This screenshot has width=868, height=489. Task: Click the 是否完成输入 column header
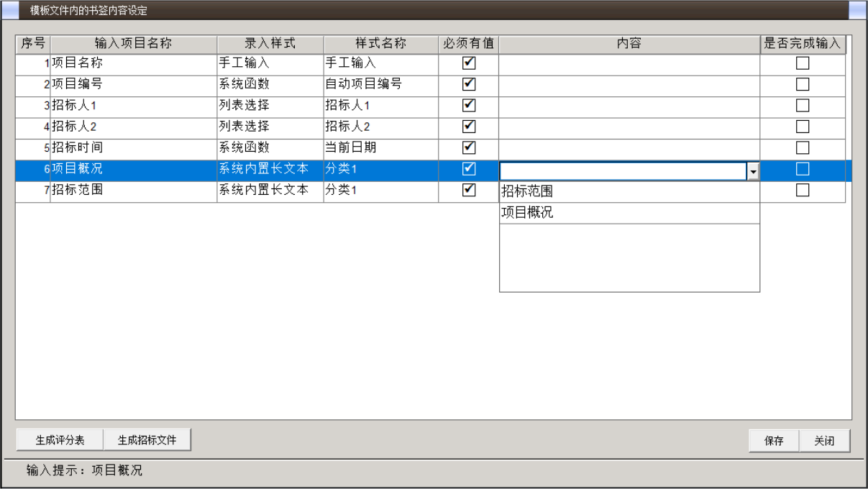[x=803, y=44]
